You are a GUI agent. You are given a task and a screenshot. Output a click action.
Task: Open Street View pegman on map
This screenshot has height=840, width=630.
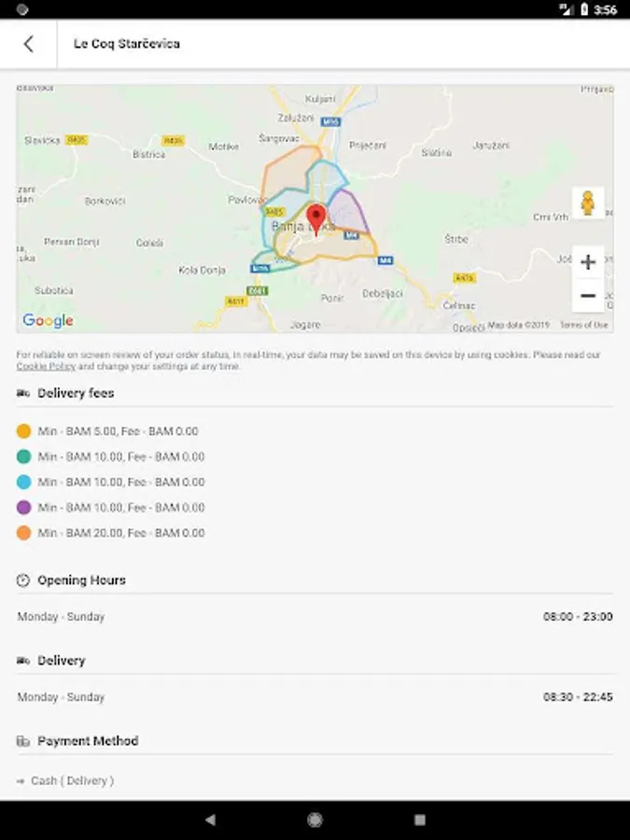587,203
